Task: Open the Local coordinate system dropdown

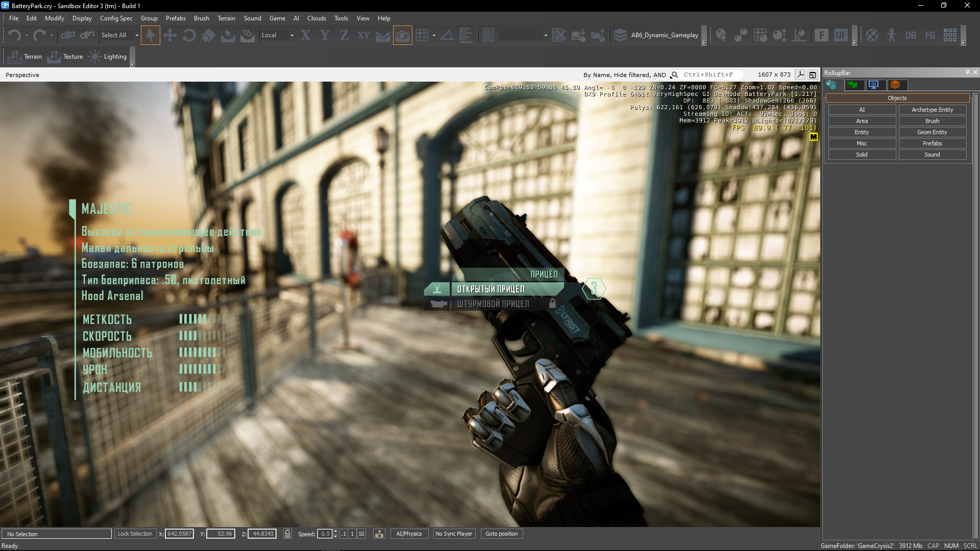Action: pos(292,35)
